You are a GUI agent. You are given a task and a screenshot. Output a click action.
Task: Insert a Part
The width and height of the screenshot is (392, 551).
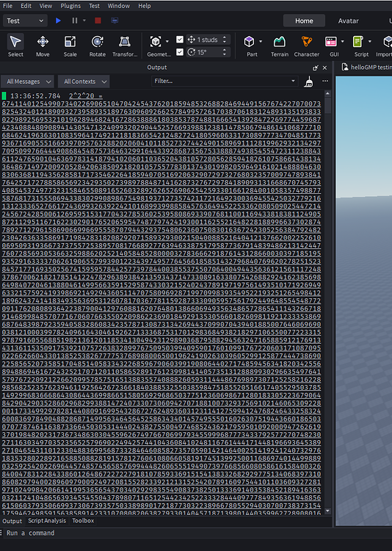click(250, 46)
